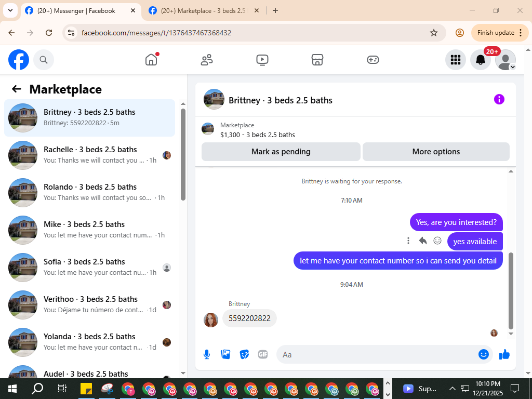
Task: Open the Rolando conversation
Action: 89,192
